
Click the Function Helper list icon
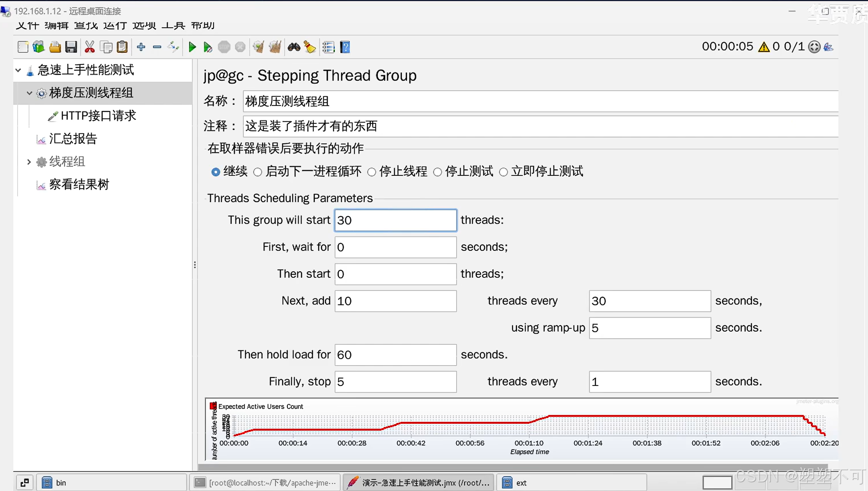click(x=328, y=47)
